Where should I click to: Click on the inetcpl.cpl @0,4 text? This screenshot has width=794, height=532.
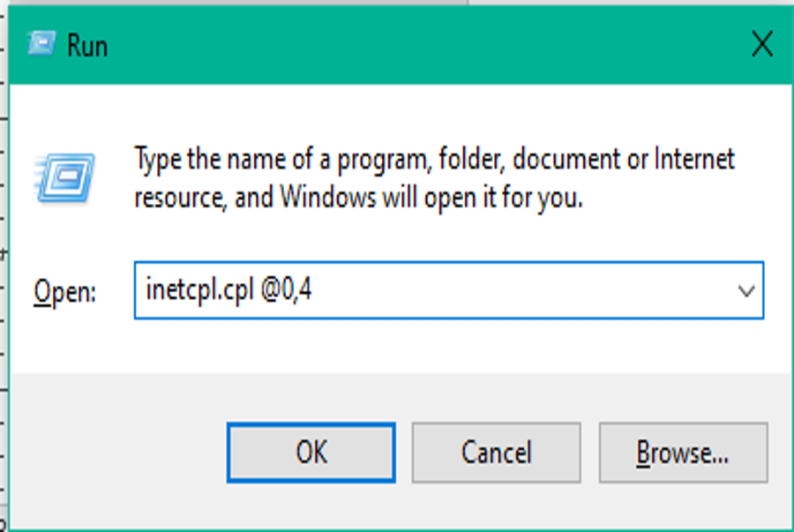(228, 290)
